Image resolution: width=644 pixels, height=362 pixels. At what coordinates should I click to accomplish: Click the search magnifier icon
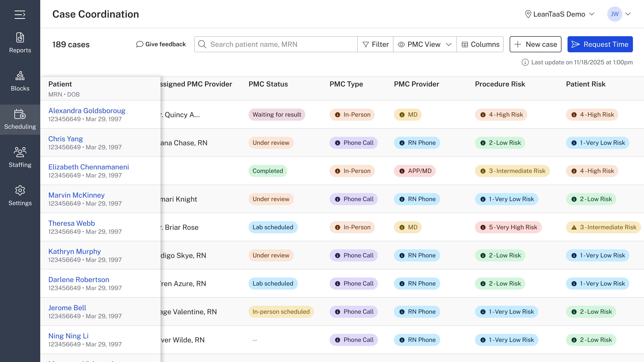click(x=202, y=44)
